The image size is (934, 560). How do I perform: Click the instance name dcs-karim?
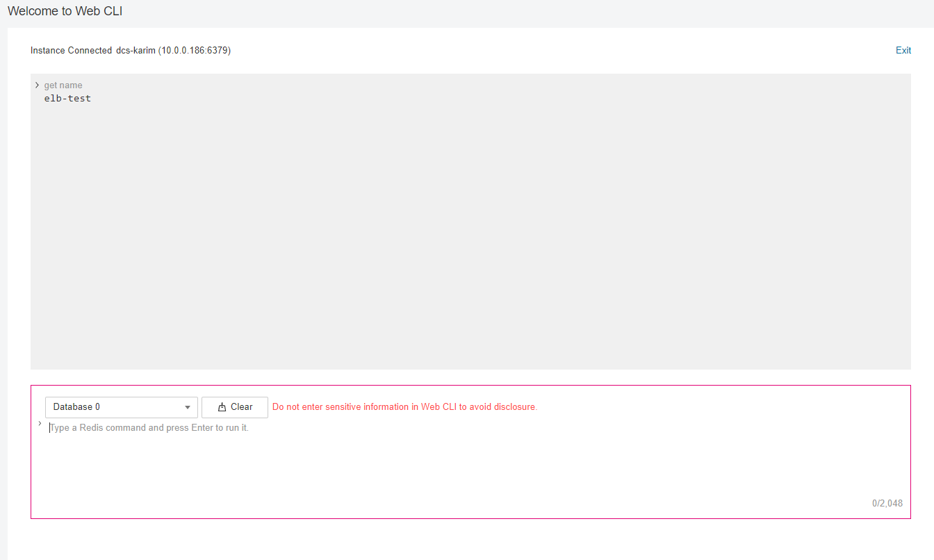[x=136, y=51]
